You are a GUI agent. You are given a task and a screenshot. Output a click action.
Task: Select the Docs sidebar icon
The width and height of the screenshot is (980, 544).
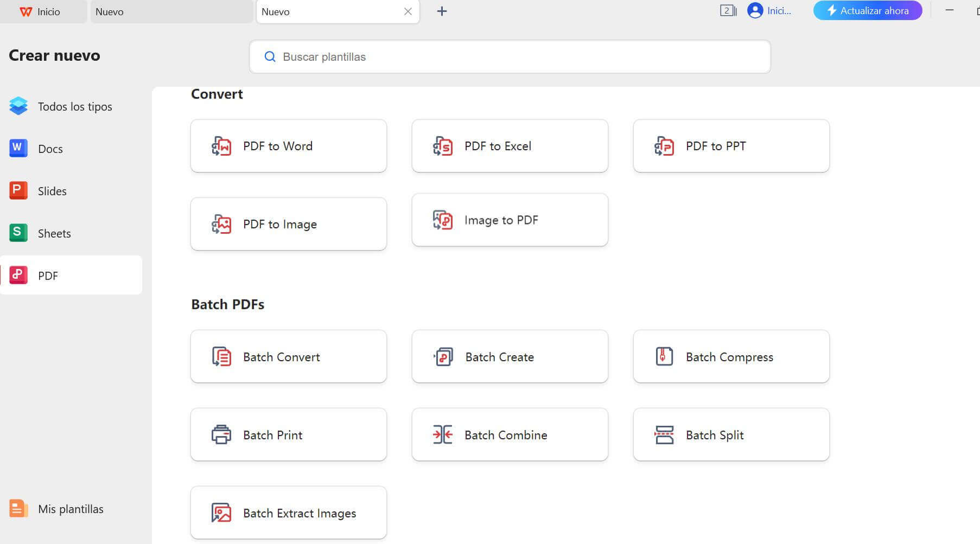click(x=18, y=148)
